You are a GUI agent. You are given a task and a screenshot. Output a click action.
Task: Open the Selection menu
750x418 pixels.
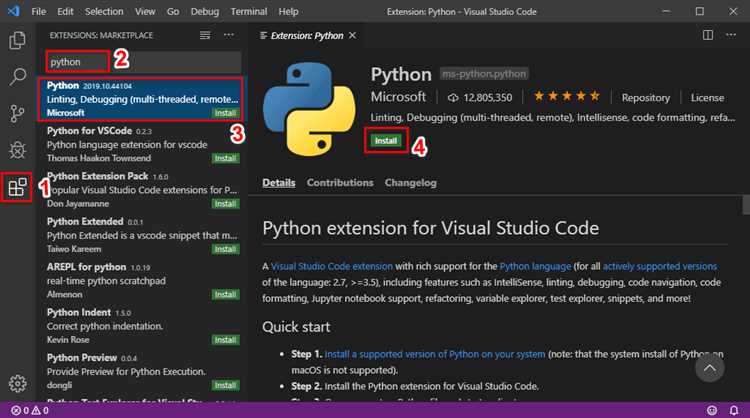(x=104, y=11)
